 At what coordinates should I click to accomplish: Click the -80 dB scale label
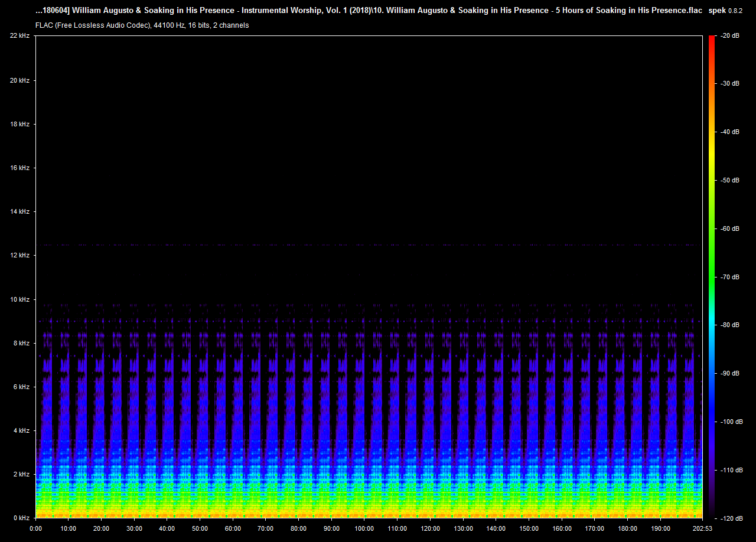pyautogui.click(x=730, y=325)
